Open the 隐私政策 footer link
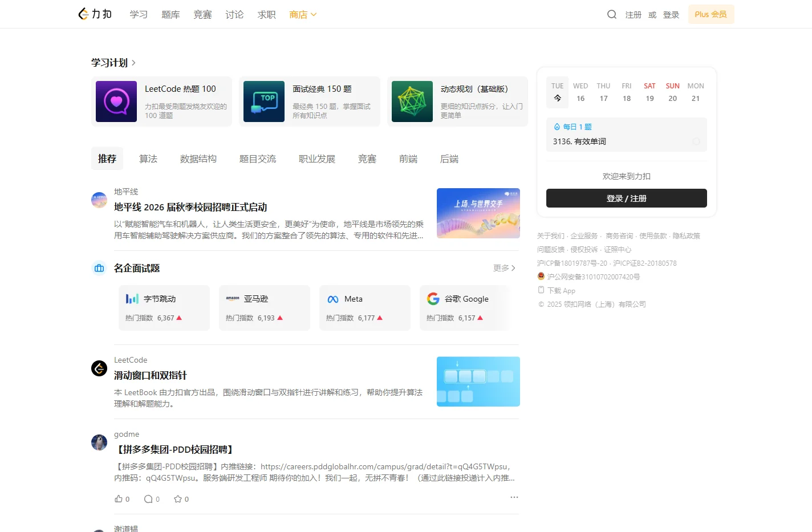This screenshot has width=812, height=532. (687, 236)
